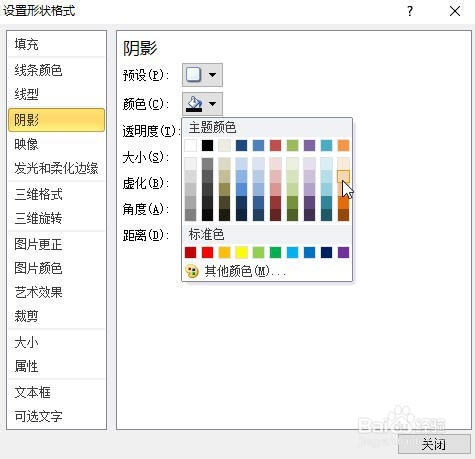This screenshot has width=475, height=459.
Task: Click the paint bucket color icon
Action: click(x=194, y=104)
